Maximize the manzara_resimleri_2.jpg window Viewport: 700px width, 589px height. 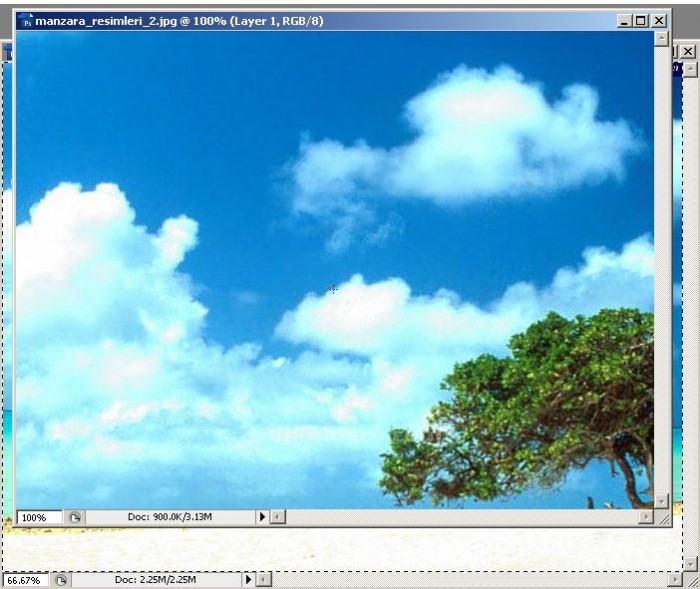[641, 21]
